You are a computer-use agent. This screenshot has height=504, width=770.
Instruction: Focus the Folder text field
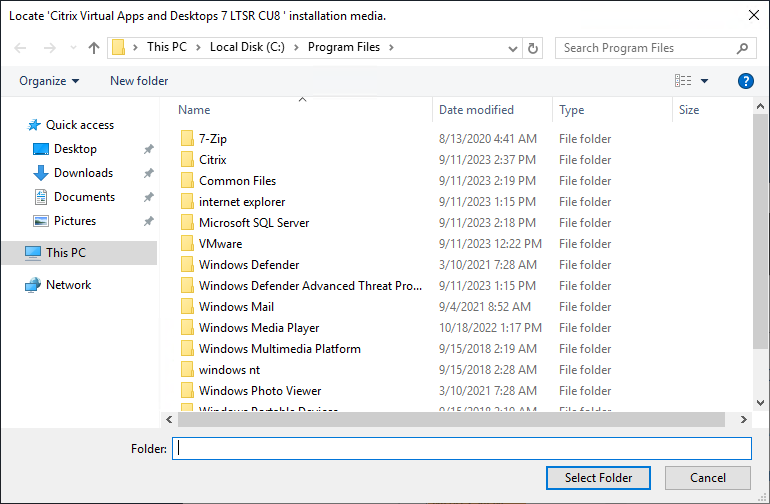(x=462, y=448)
